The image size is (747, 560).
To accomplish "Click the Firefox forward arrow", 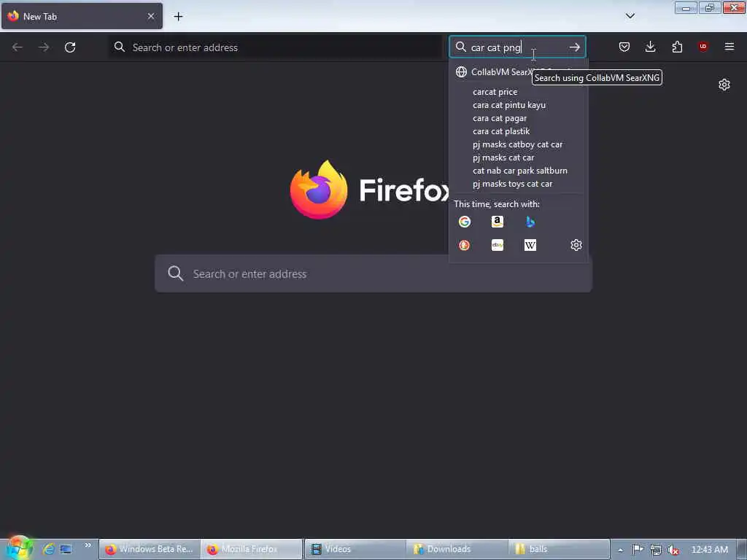I will (43, 47).
